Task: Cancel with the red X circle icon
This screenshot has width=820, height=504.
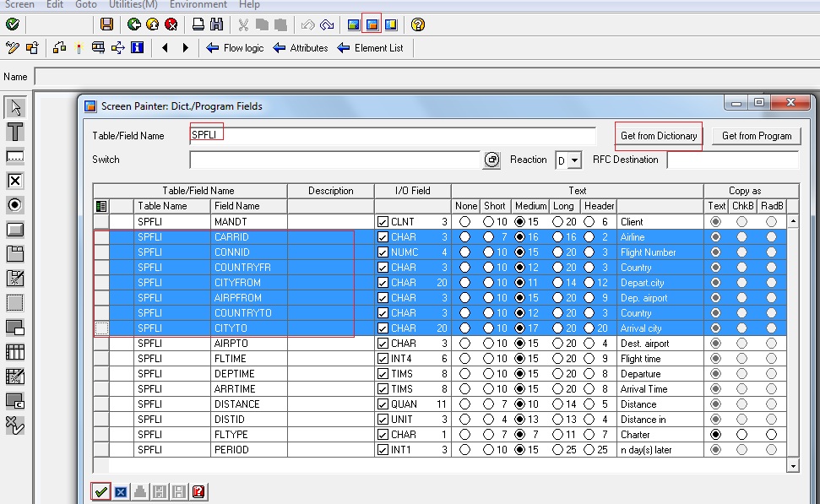Action: pos(171,24)
